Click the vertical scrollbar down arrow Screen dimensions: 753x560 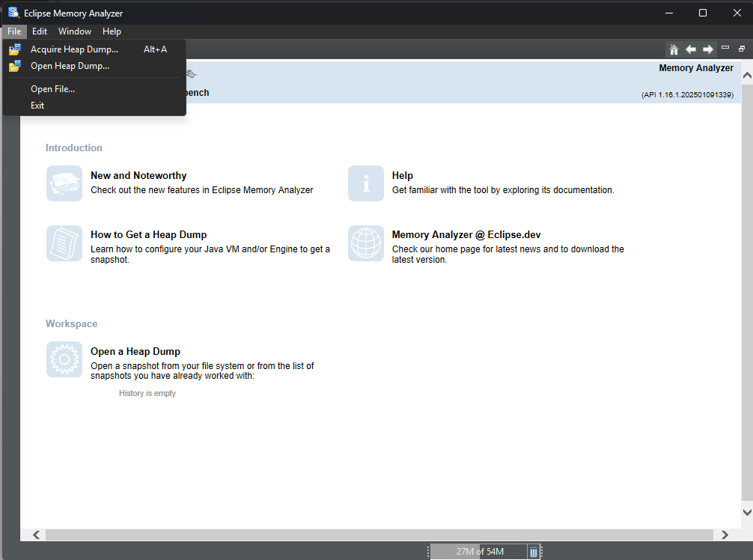[746, 512]
